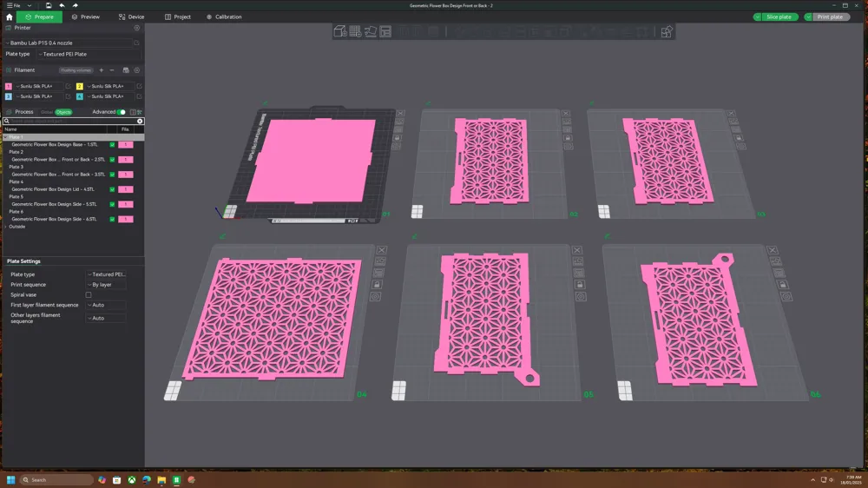
Task: Switch to the Preview tab
Action: tap(86, 16)
